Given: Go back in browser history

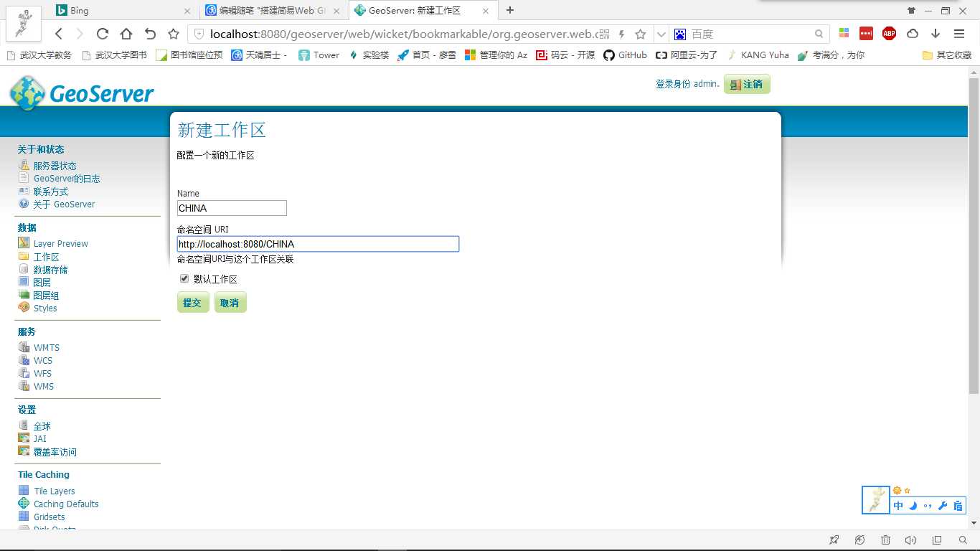Looking at the screenshot, I should [59, 34].
